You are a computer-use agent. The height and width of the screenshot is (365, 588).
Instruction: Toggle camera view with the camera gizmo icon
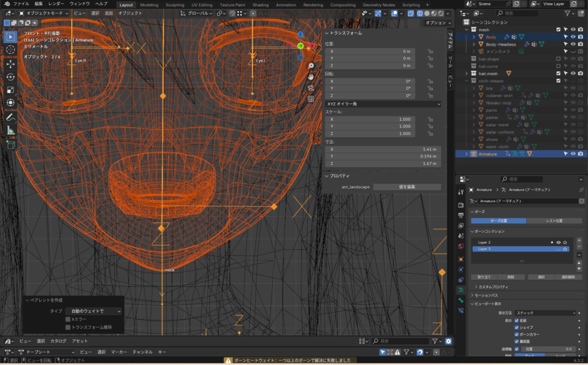tap(311, 87)
